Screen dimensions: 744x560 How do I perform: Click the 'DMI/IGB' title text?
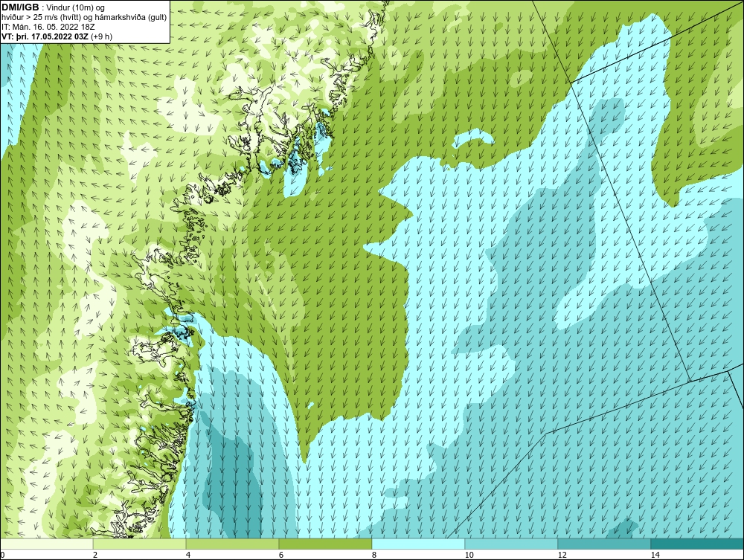20,7
